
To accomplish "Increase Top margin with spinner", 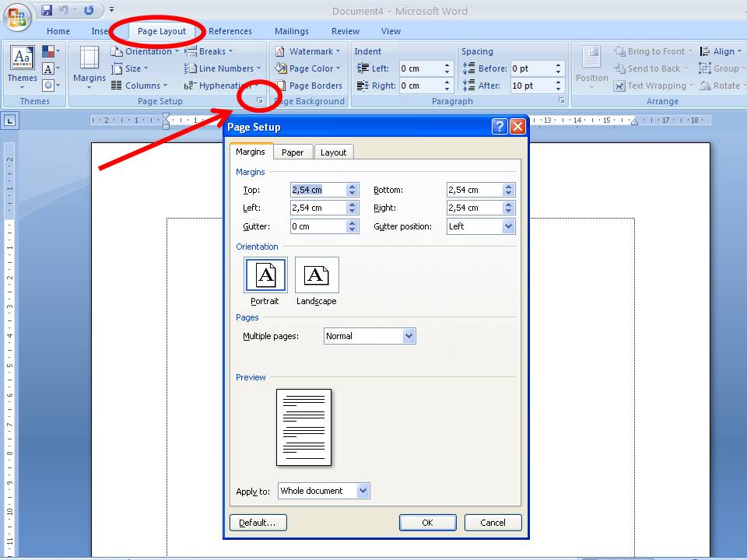I will point(352,187).
